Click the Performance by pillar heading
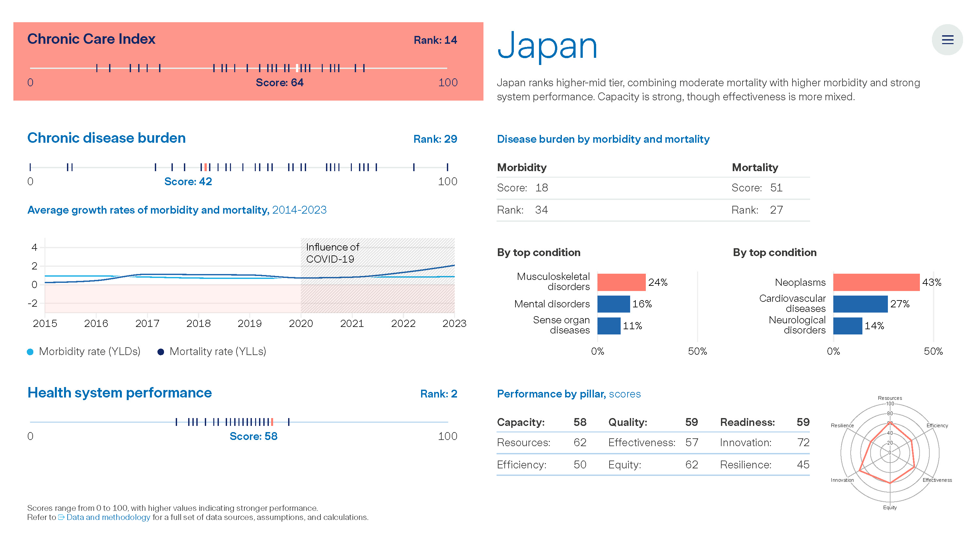 point(569,394)
